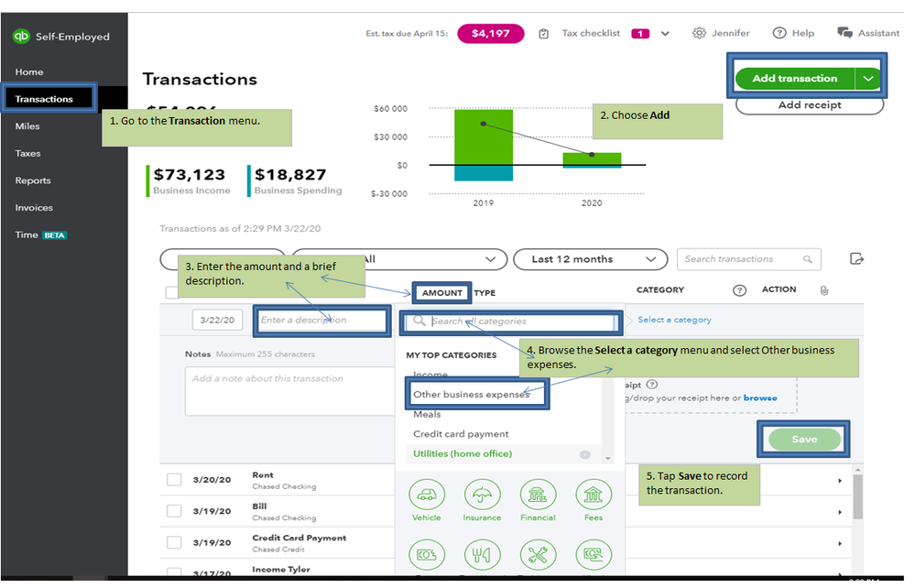Pick the Financial category icon
915x588 pixels.
538,494
